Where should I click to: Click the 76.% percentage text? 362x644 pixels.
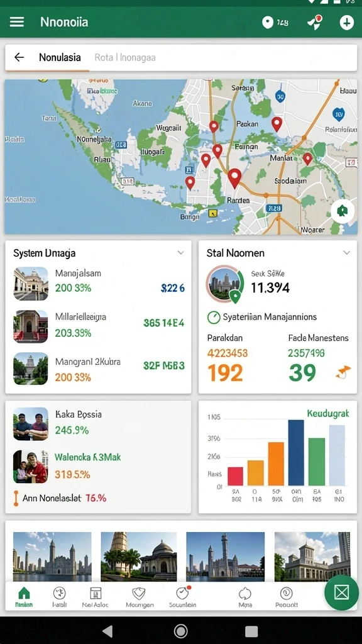pos(96,498)
